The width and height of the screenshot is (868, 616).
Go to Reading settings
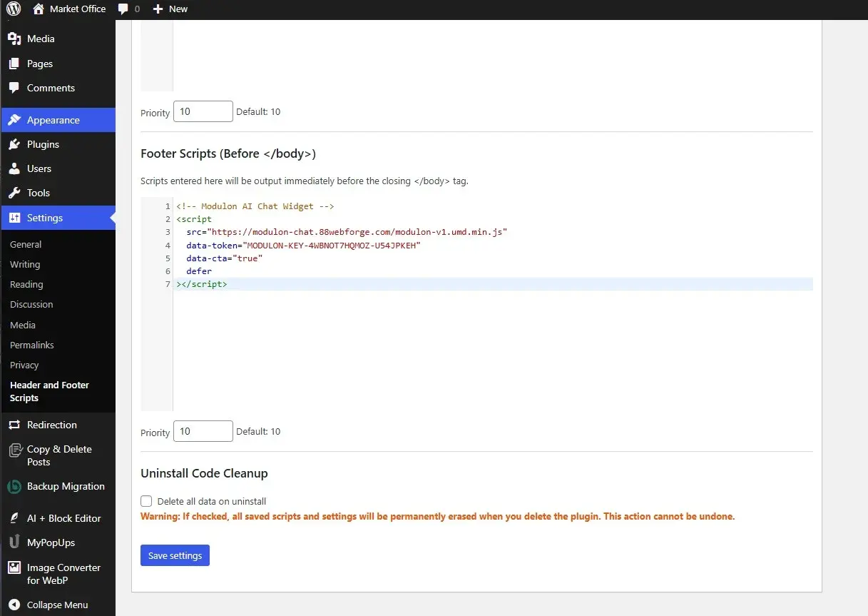coord(26,284)
